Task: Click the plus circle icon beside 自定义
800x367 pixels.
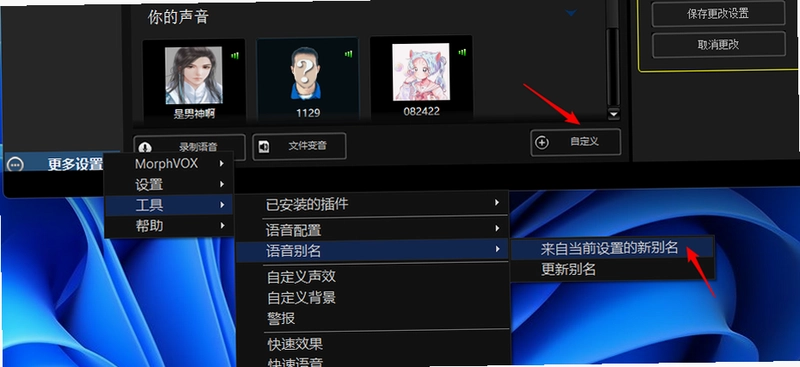Action: (542, 142)
